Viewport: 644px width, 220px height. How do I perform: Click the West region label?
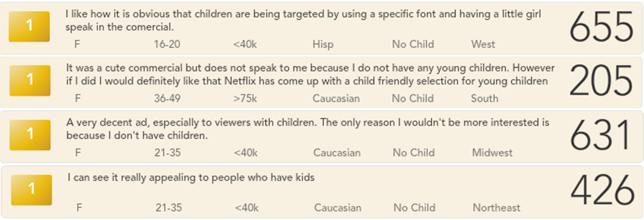pyautogui.click(x=483, y=44)
